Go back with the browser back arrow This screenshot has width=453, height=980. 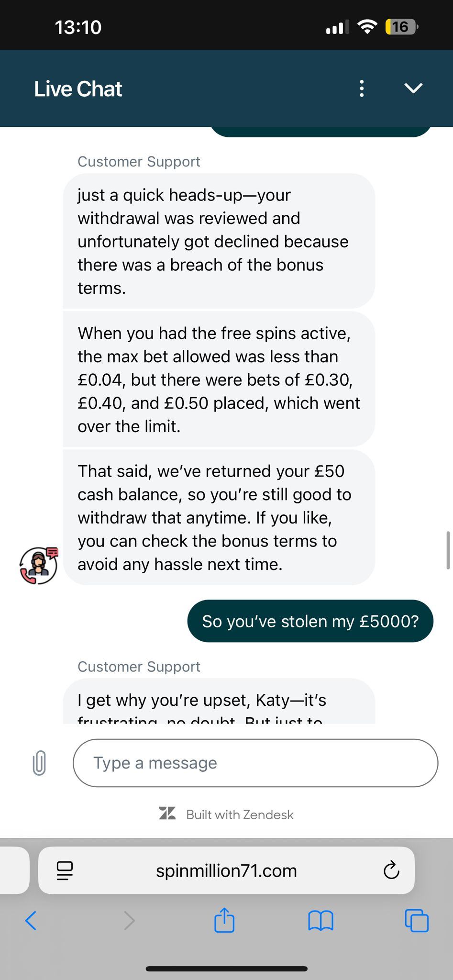pyautogui.click(x=31, y=920)
